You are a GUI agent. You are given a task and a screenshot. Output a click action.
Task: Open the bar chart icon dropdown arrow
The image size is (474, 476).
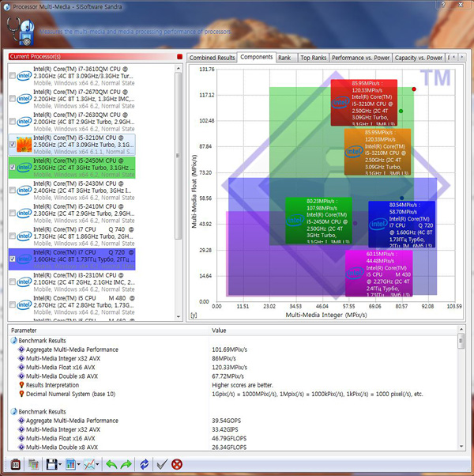coord(78,464)
